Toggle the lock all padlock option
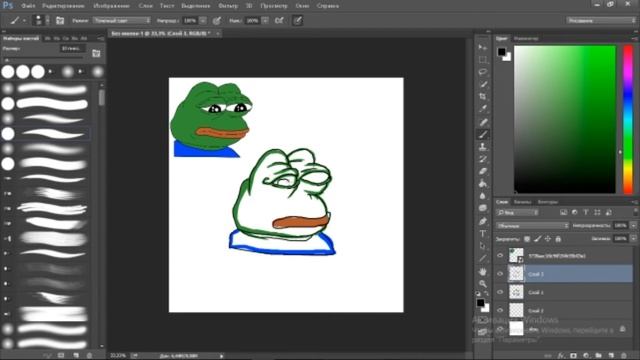Viewport: 640px width, 360px height. (558, 239)
